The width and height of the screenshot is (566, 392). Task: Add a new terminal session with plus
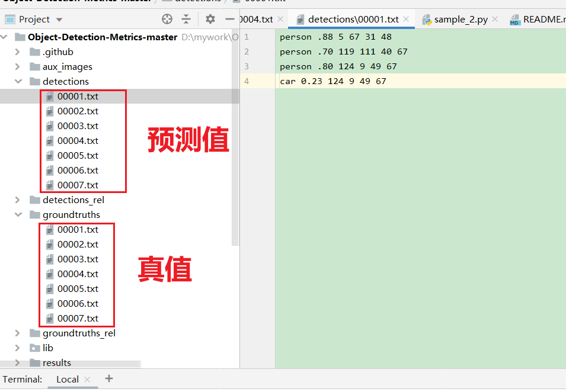coord(109,378)
